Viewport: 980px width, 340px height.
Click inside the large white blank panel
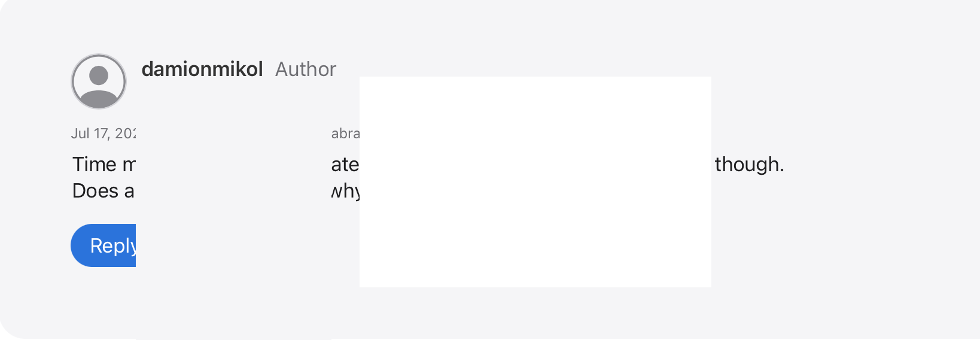coord(535,181)
